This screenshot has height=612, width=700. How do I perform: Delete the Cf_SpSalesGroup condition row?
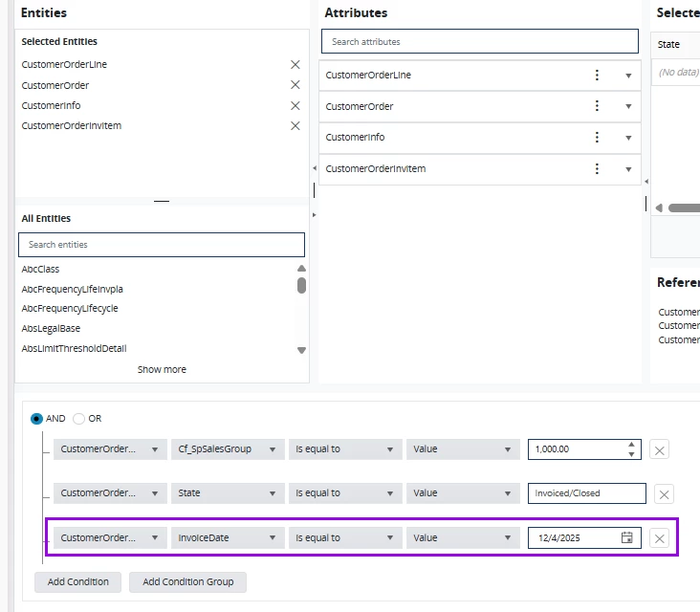coord(659,449)
